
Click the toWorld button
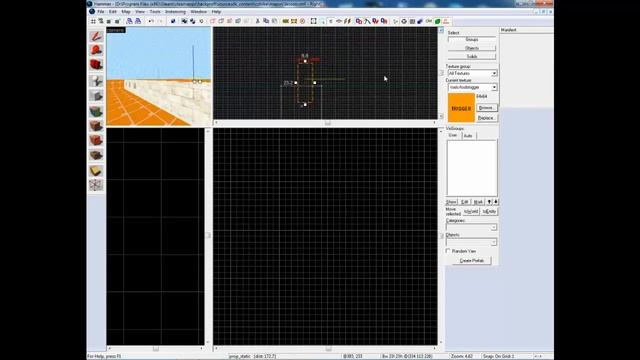click(x=471, y=211)
